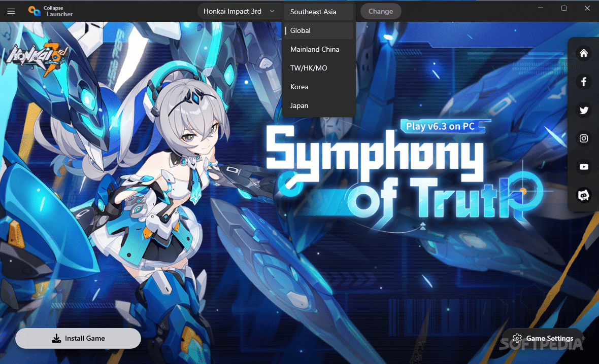
Task: Pick the TW/HK/MO region
Action: pos(319,68)
